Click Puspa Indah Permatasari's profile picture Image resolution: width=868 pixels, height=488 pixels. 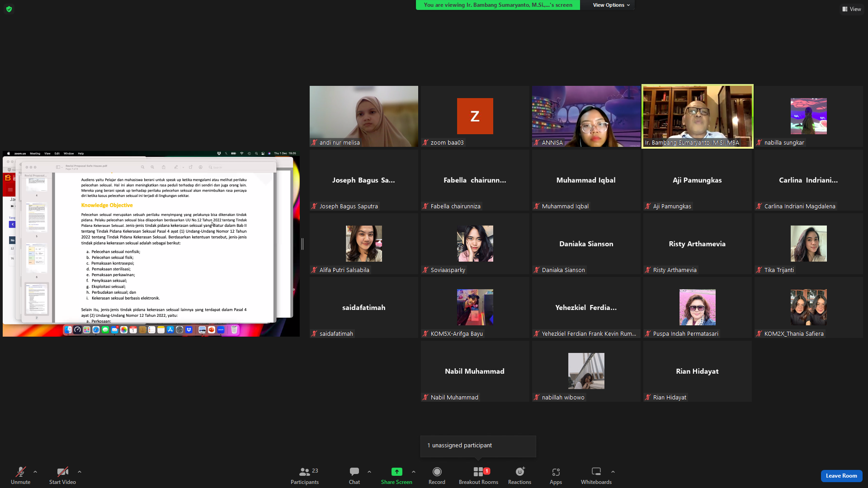[698, 307]
